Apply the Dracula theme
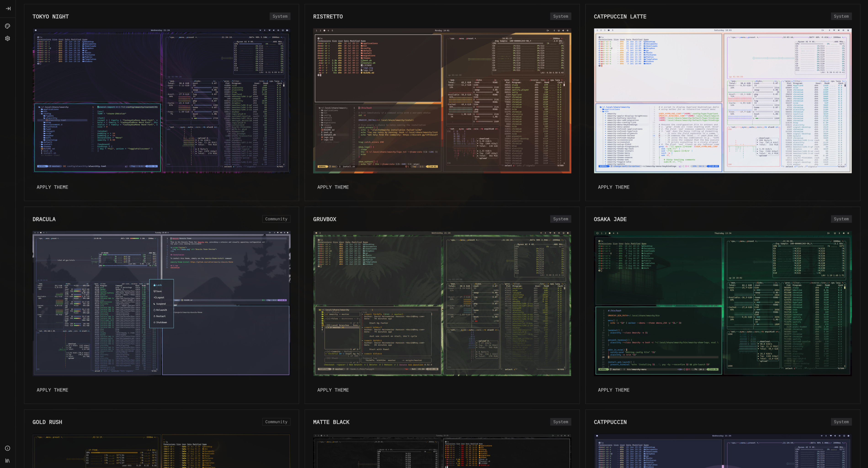 pos(52,390)
